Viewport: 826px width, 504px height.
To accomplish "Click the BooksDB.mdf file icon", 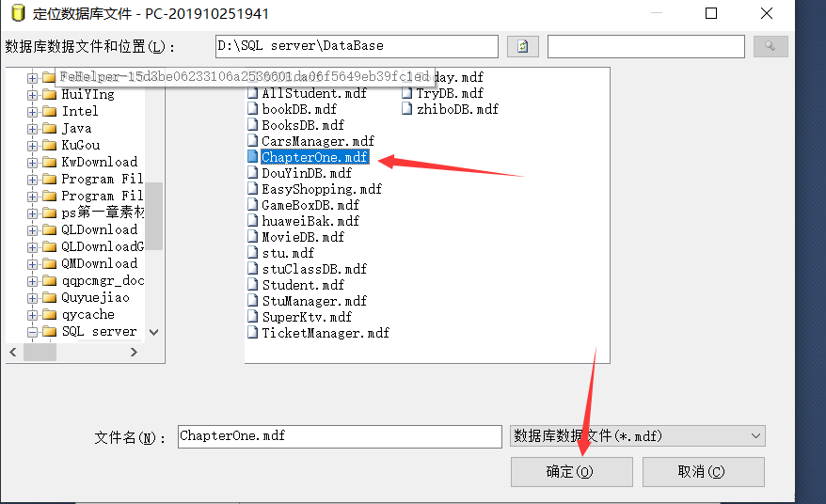I will point(253,125).
